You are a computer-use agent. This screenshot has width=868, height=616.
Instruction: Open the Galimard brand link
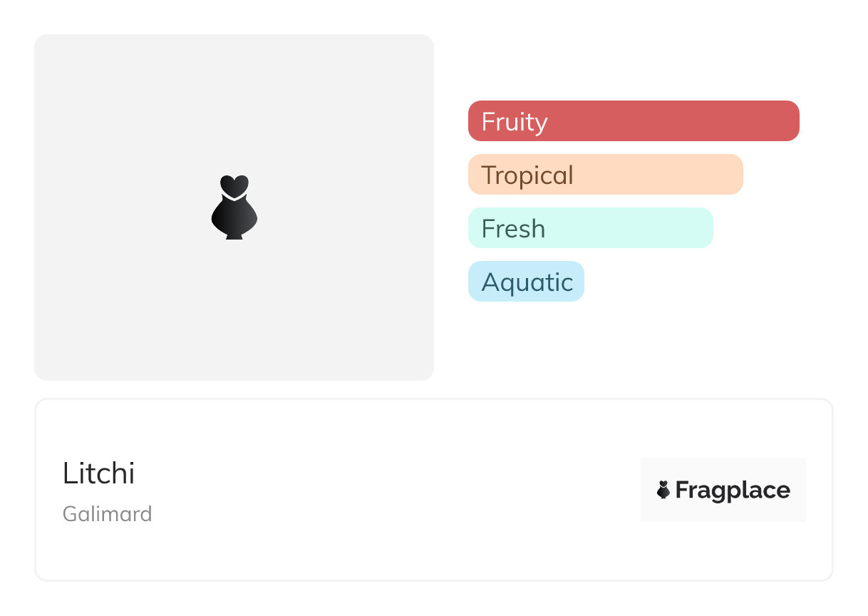[108, 514]
